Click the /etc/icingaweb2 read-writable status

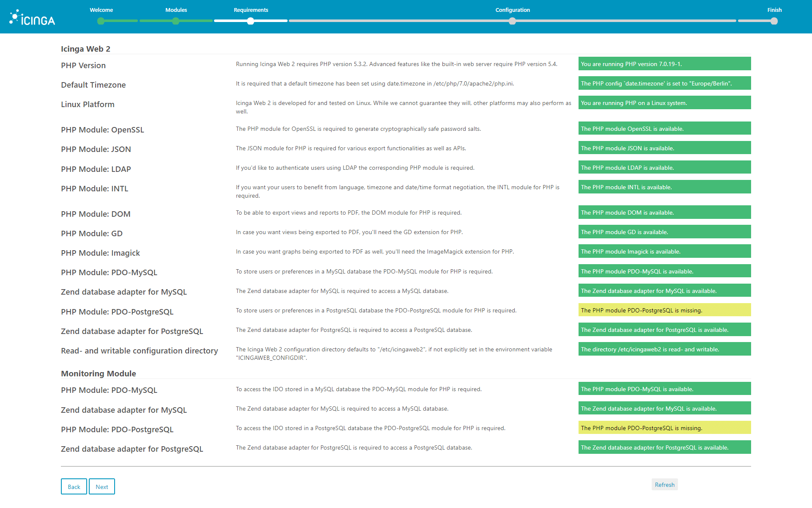click(664, 349)
